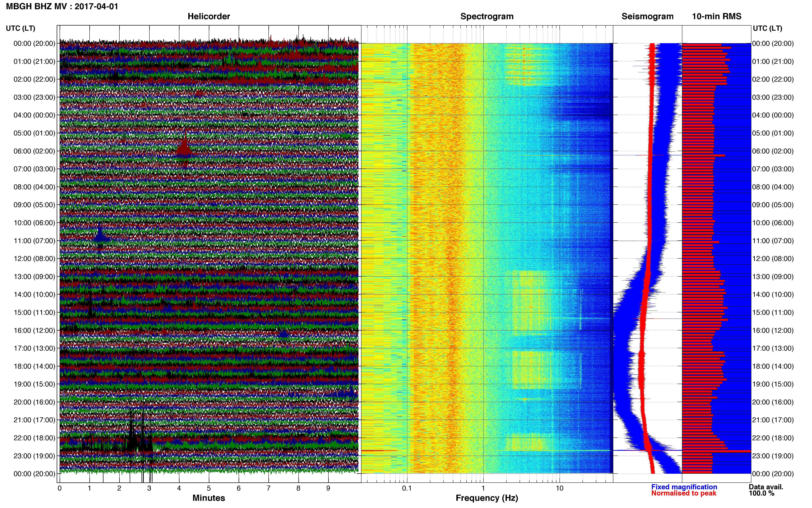Image resolution: width=812 pixels, height=508 pixels.
Task: Click left time label '12:00 (08:00)'
Action: click(x=34, y=259)
